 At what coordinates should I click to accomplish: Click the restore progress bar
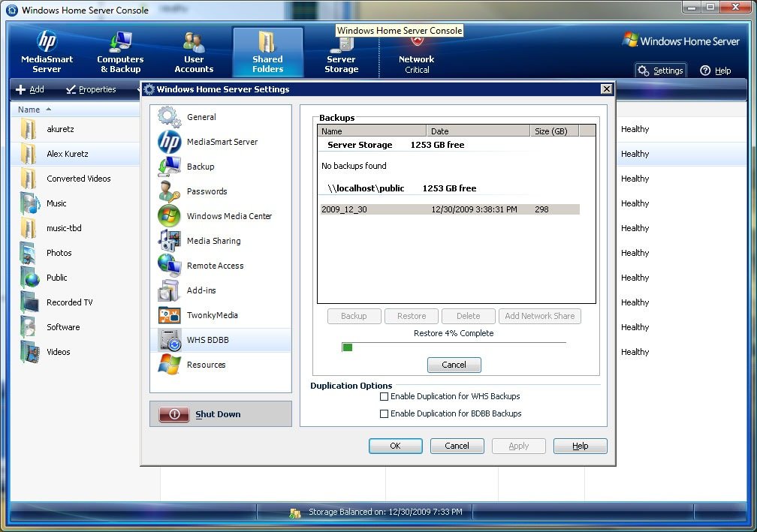pyautogui.click(x=454, y=347)
